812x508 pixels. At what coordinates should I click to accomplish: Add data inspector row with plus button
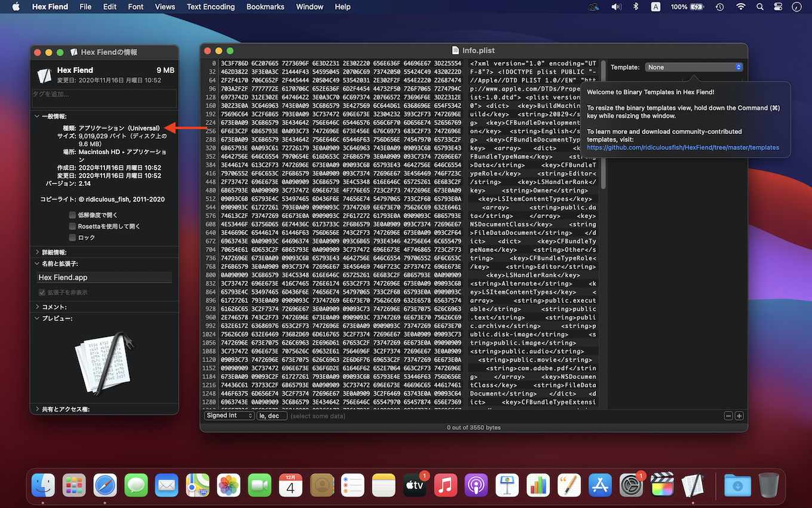pyautogui.click(x=739, y=416)
